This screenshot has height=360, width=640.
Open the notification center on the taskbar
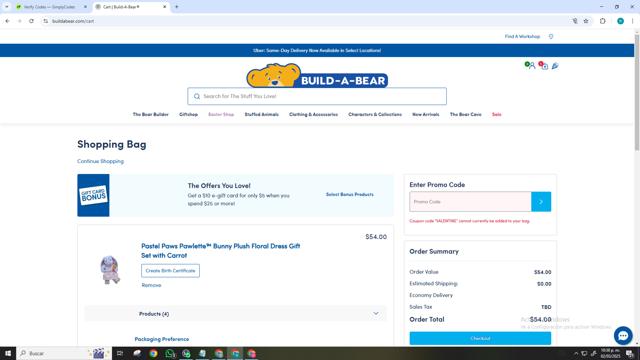(x=630, y=353)
